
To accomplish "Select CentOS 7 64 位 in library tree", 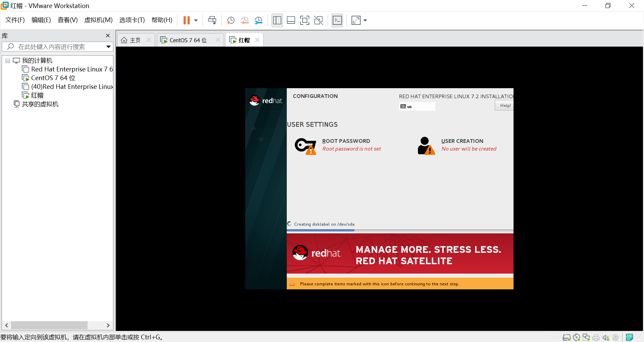I will click(x=49, y=78).
